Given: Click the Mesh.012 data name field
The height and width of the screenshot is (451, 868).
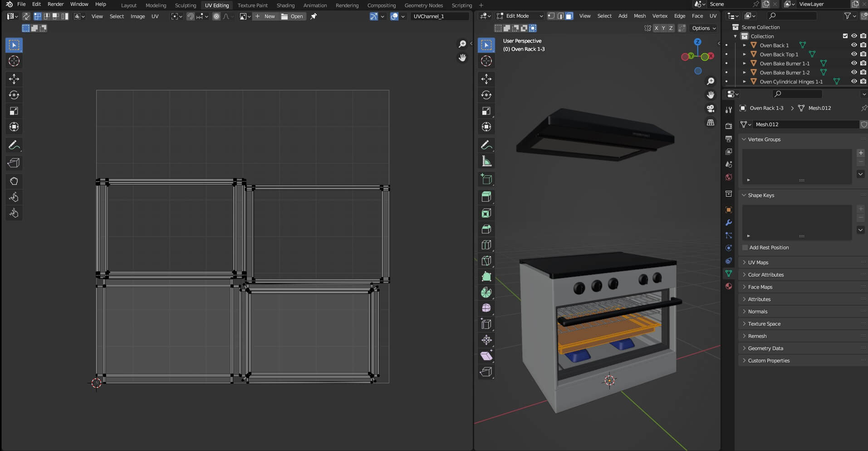Looking at the screenshot, I should point(806,124).
